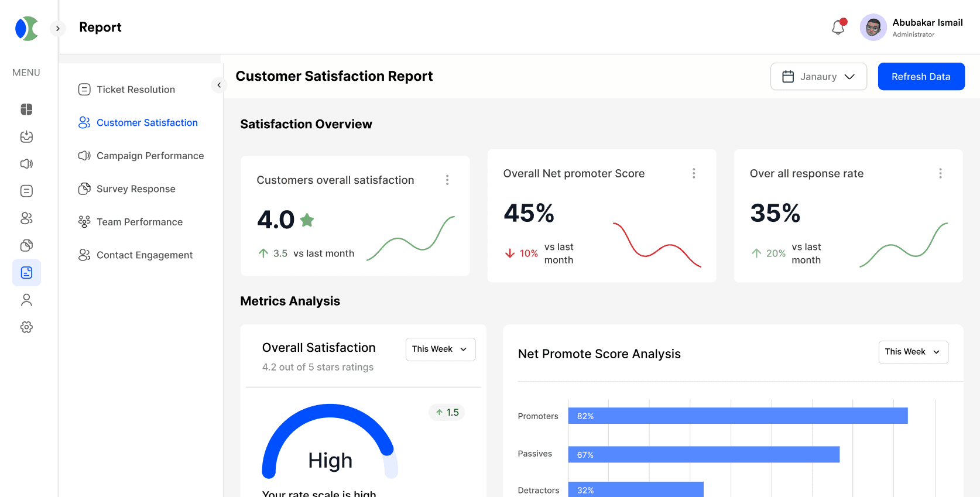Click the 1.5 increase badge
The image size is (980, 497).
[447, 412]
